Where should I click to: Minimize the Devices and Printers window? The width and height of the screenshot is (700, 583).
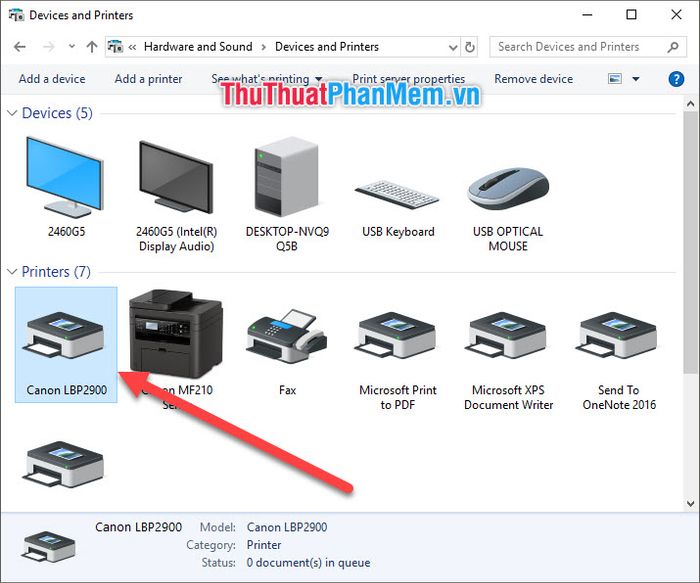click(x=588, y=15)
